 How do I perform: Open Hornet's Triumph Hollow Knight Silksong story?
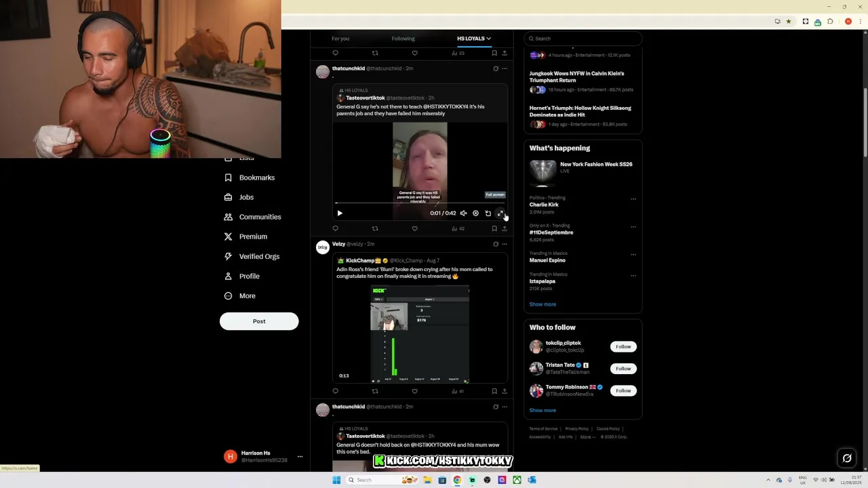coord(583,116)
